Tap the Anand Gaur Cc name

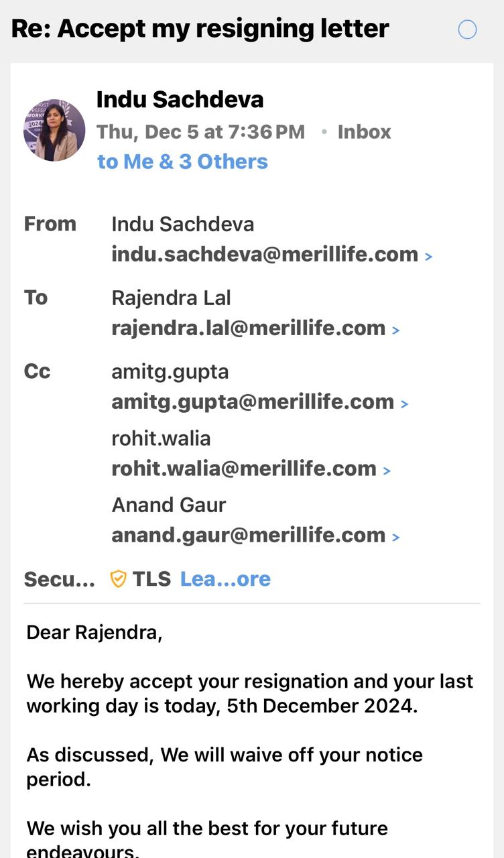click(x=168, y=505)
